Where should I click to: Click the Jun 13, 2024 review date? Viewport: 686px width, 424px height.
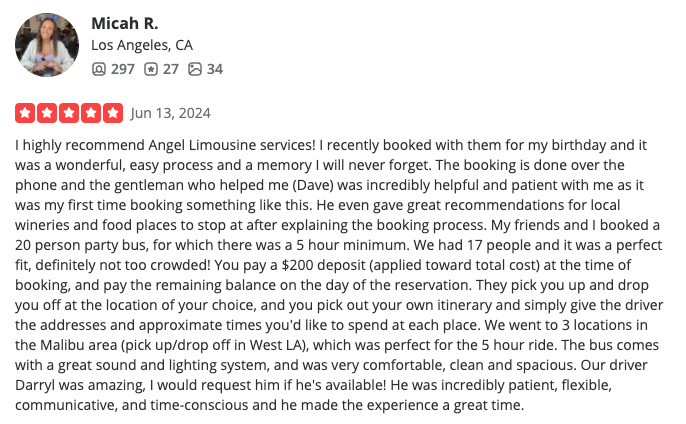(171, 113)
